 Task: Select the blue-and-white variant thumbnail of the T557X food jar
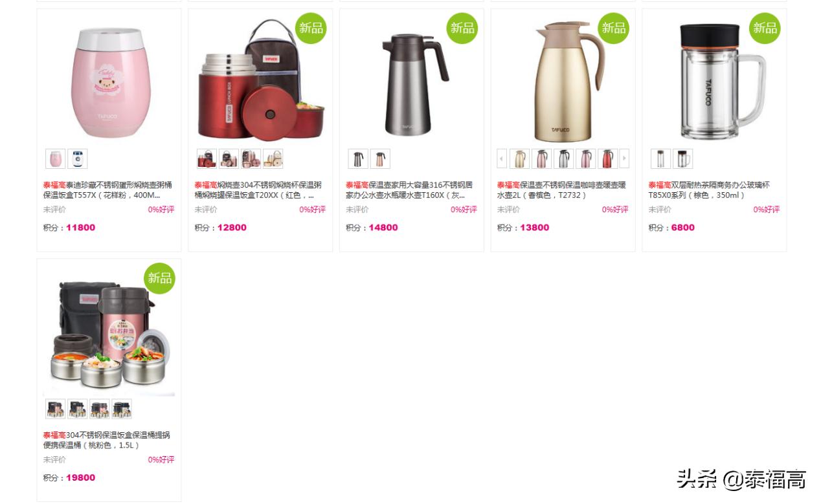tap(78, 159)
